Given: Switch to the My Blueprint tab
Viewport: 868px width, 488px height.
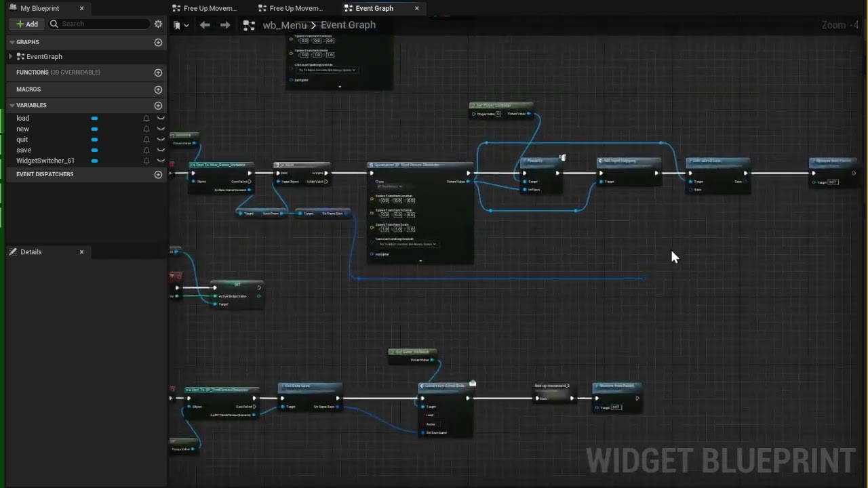Looking at the screenshot, I should (x=39, y=8).
